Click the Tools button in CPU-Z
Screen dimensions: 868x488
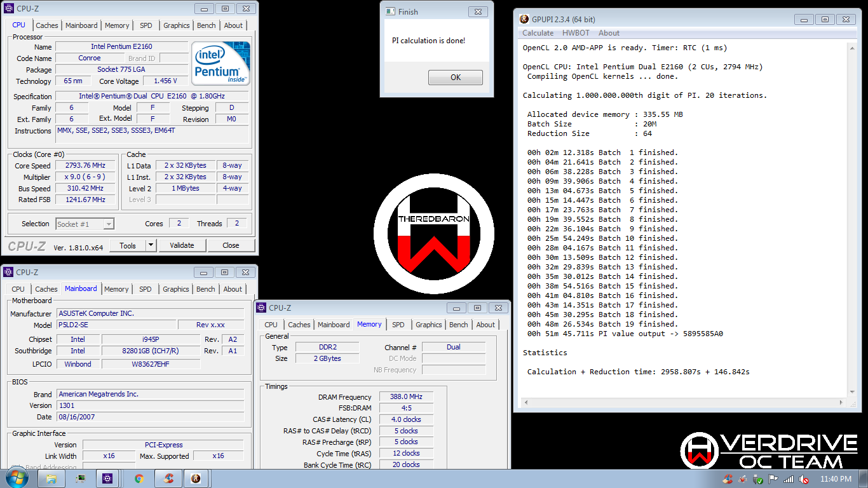click(128, 245)
